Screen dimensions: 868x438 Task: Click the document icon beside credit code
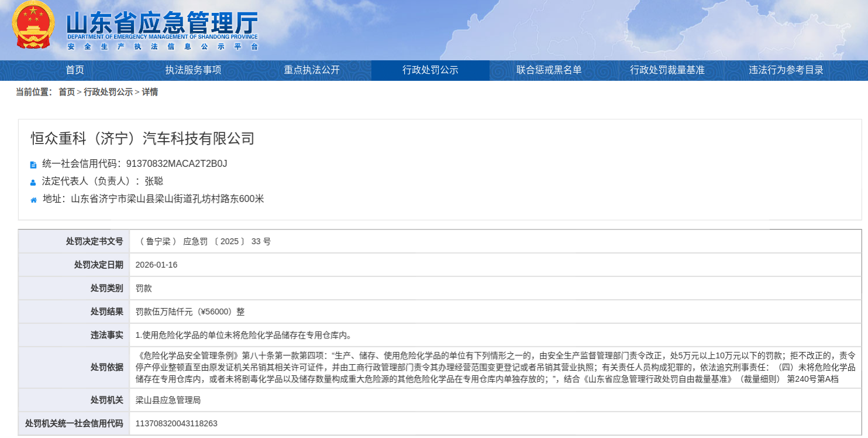[33, 165]
